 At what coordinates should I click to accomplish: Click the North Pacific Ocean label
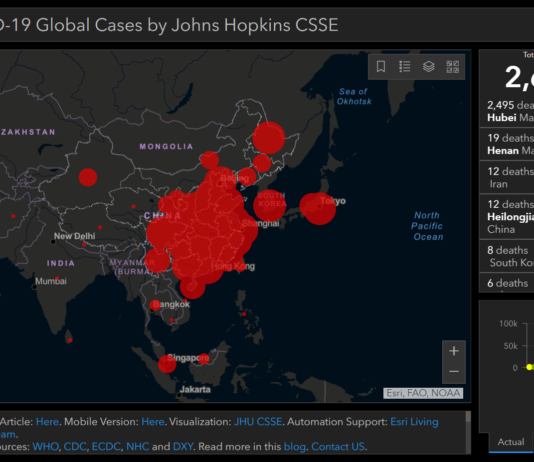[x=427, y=226]
